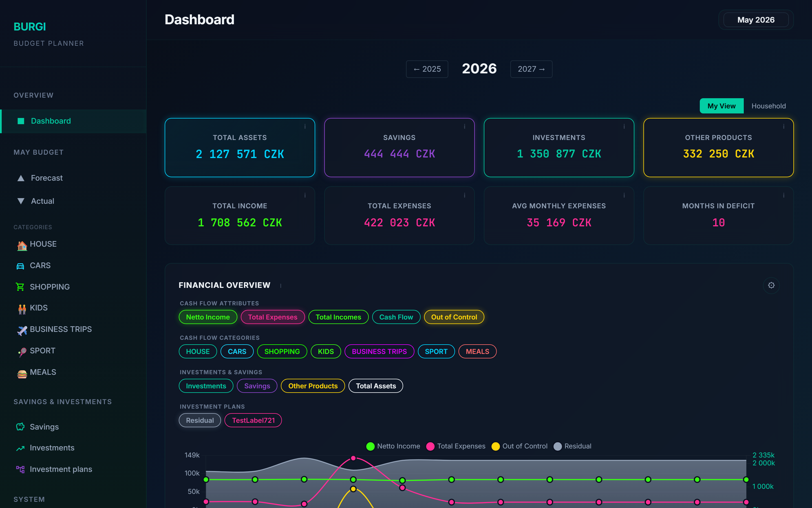Go to next year 2027
The width and height of the screenshot is (812, 508).
(x=531, y=69)
